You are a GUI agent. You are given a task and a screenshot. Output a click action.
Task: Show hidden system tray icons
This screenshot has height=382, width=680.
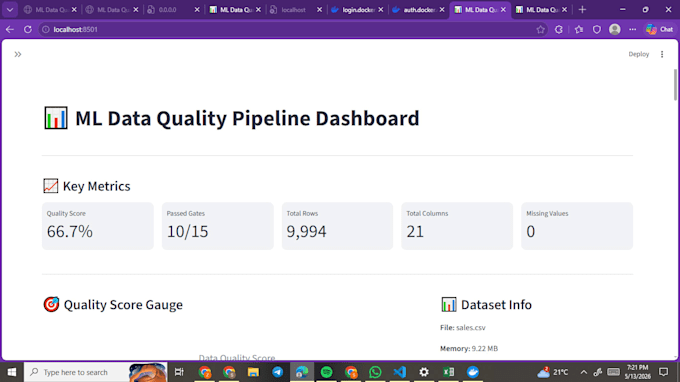pos(584,372)
